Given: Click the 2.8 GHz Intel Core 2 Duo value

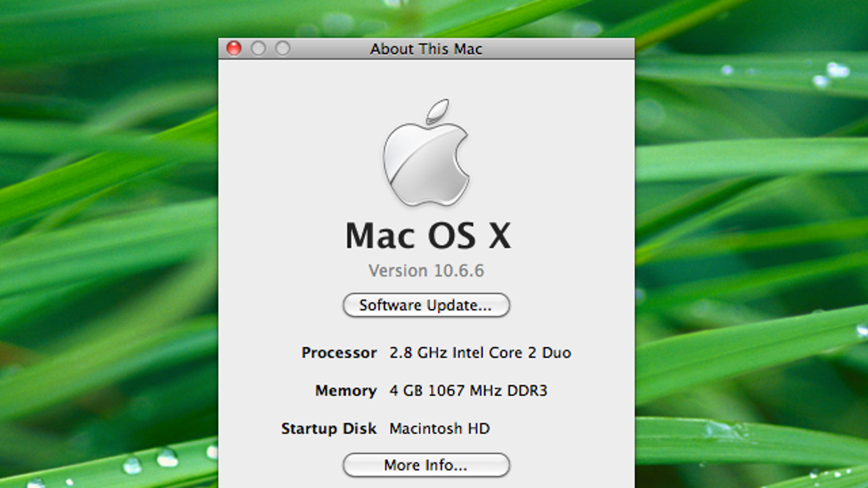Looking at the screenshot, I should (x=480, y=352).
